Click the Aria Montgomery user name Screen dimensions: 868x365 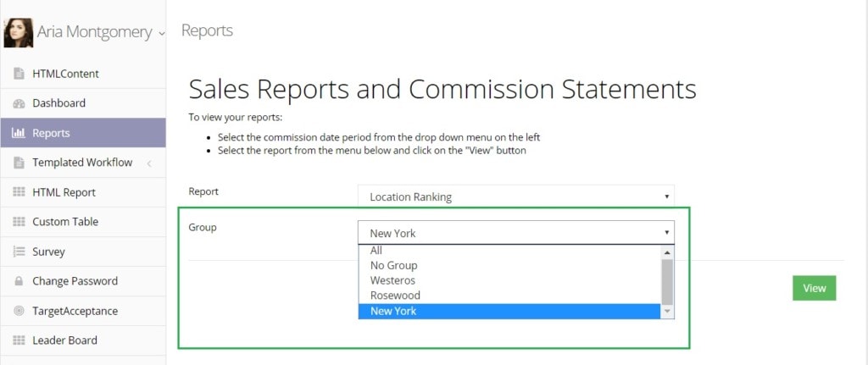pos(94,32)
